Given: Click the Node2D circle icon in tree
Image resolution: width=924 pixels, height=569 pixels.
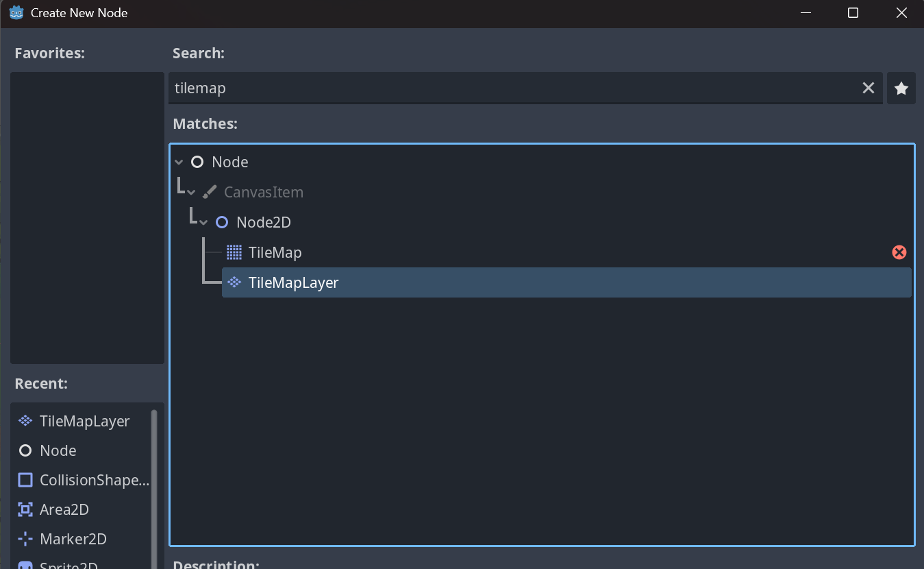Looking at the screenshot, I should 222,222.
